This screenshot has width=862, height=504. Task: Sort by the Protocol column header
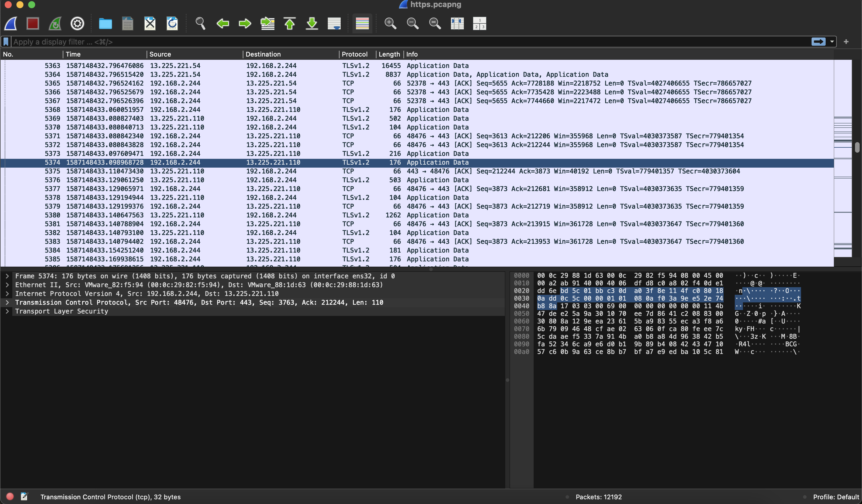pos(354,55)
